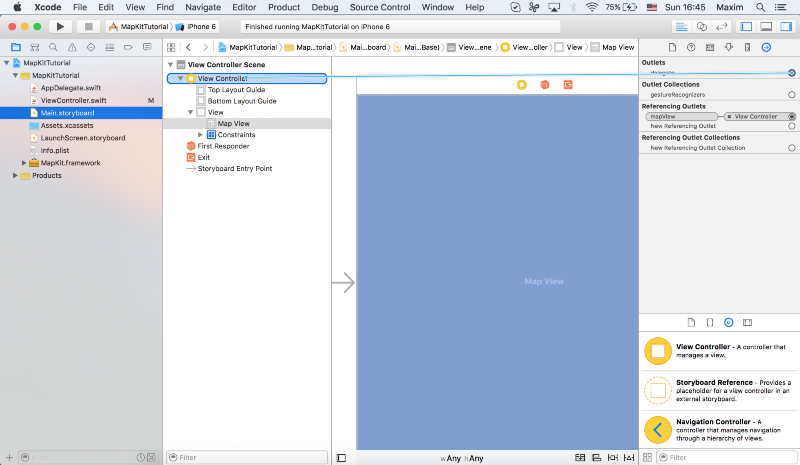800x465 pixels.
Task: Go back in editor history
Action: [x=188, y=47]
